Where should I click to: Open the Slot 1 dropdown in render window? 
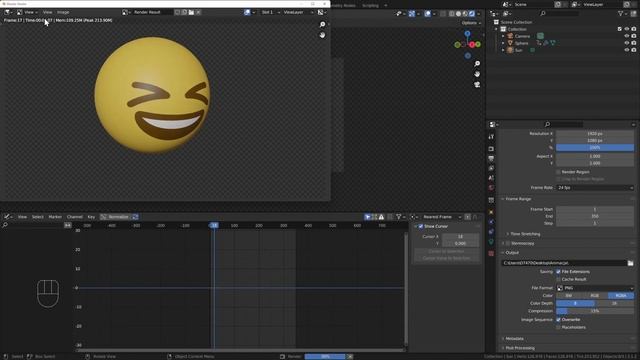pos(270,12)
